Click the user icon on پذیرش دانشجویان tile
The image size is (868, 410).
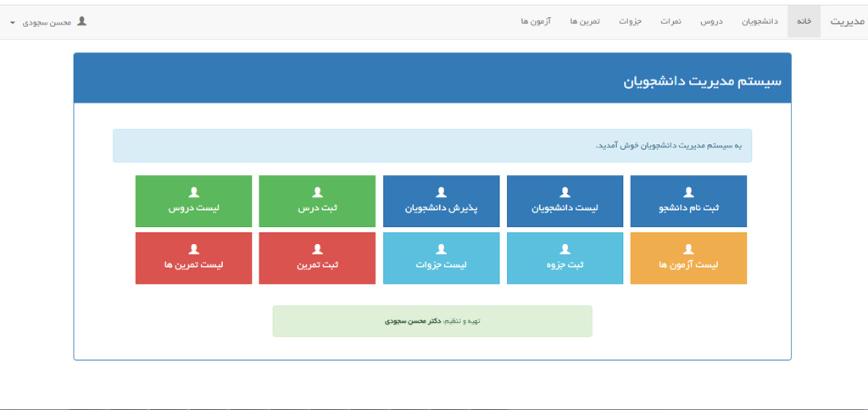(441, 192)
